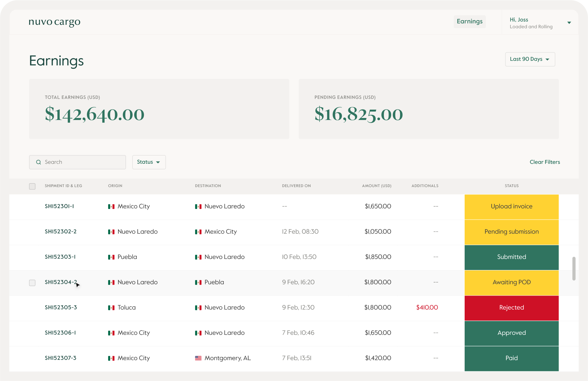This screenshot has width=588, height=381.
Task: Expand the Last 90 Days date dropdown
Action: tap(530, 59)
